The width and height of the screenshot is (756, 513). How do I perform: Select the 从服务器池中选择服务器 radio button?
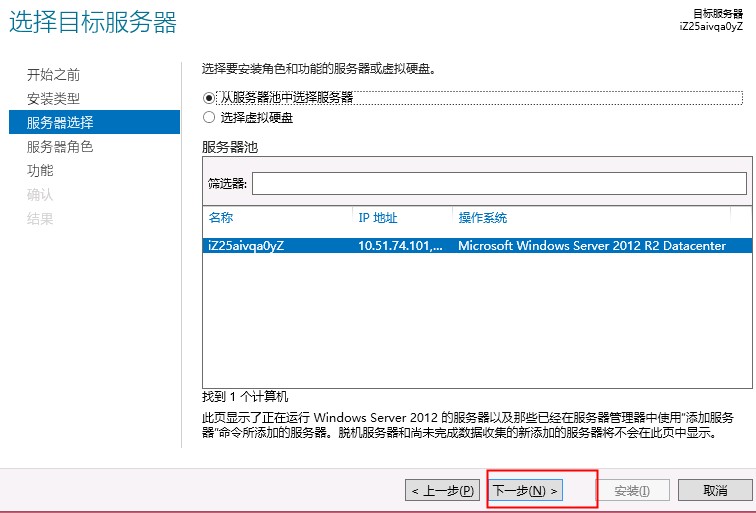pyautogui.click(x=209, y=98)
